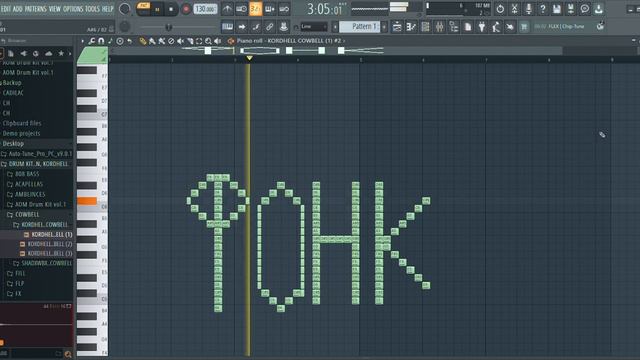
Task: Open the PATTERNS menu
Action: click(36, 9)
